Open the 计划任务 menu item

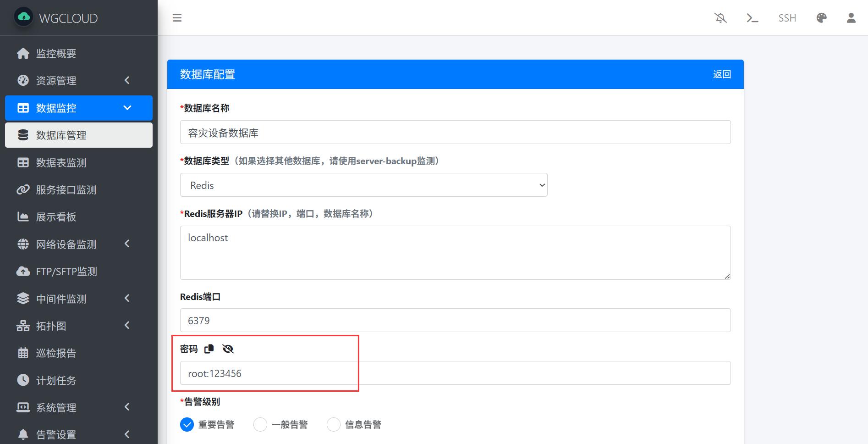click(79, 380)
